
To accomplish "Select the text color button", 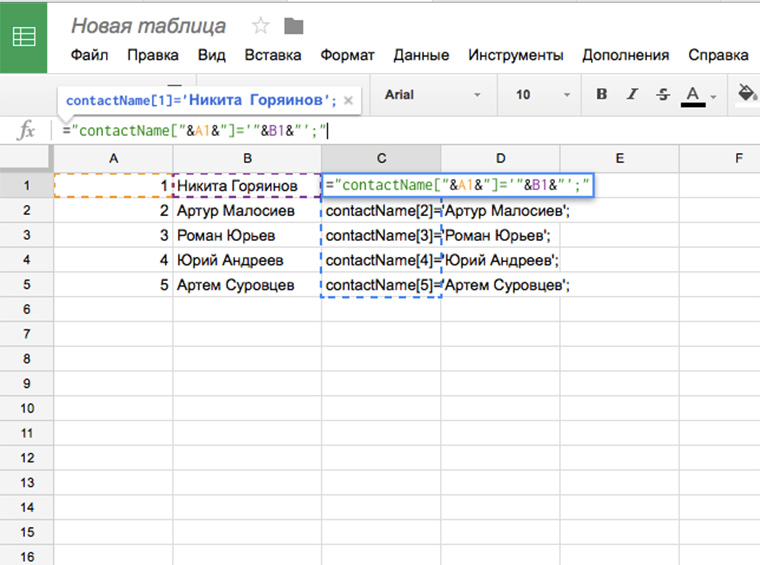I will (693, 95).
